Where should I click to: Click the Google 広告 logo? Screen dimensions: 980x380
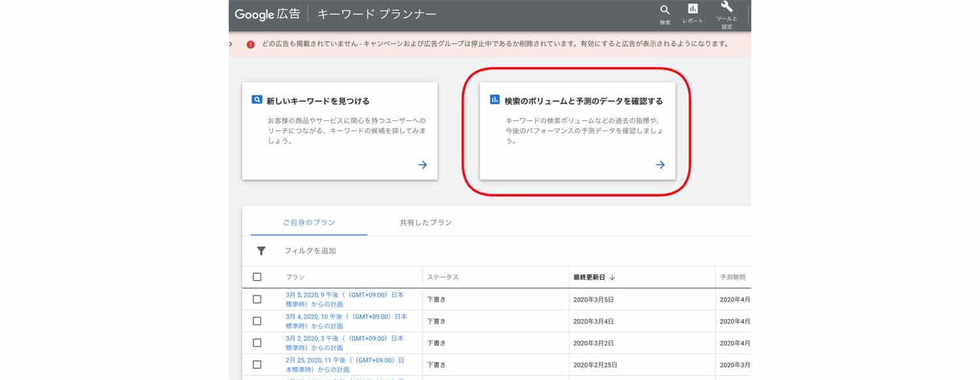coord(268,14)
